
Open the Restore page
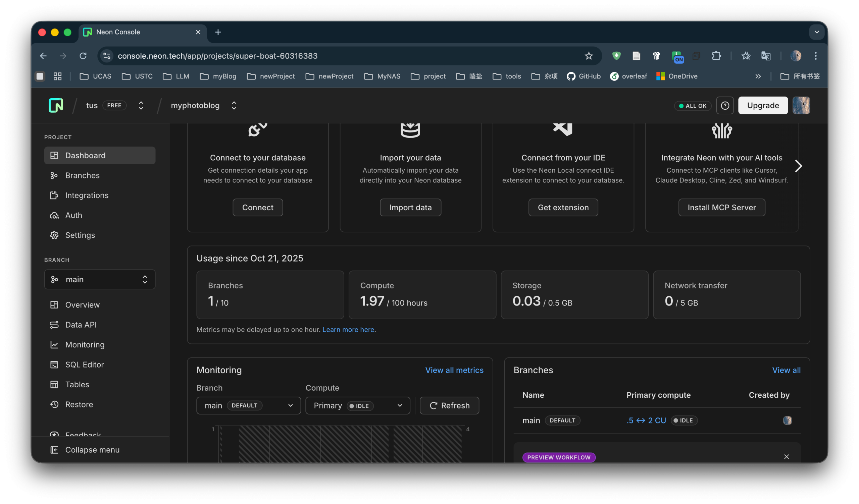[79, 404]
